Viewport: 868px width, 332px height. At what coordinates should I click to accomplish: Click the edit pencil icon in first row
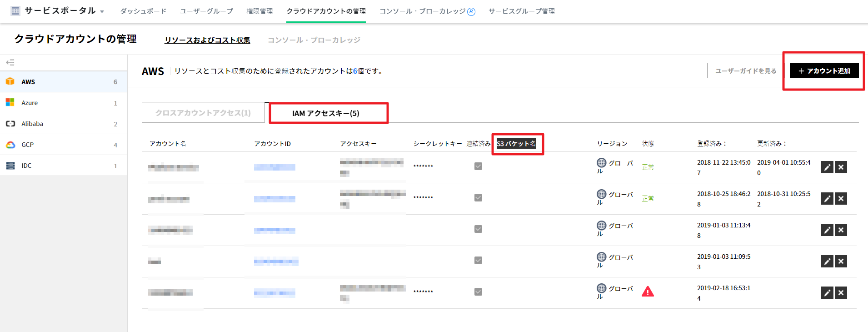coord(827,167)
